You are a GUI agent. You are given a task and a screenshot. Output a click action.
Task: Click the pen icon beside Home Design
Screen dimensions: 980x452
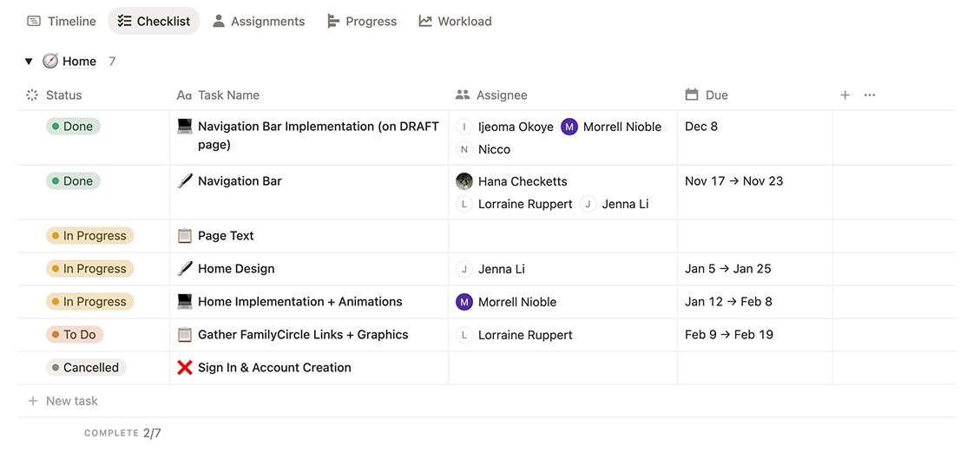tap(184, 269)
